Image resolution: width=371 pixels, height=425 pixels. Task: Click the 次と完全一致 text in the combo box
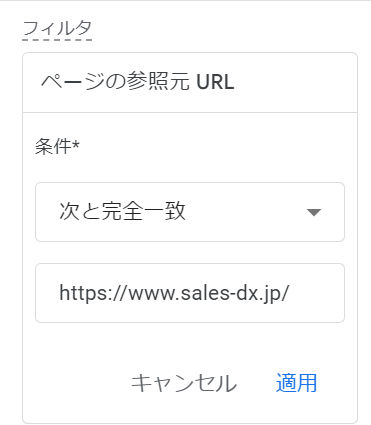pyautogui.click(x=122, y=211)
